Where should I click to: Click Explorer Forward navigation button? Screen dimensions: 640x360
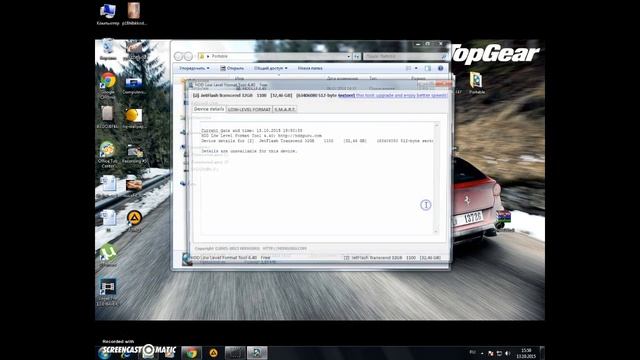click(188, 56)
